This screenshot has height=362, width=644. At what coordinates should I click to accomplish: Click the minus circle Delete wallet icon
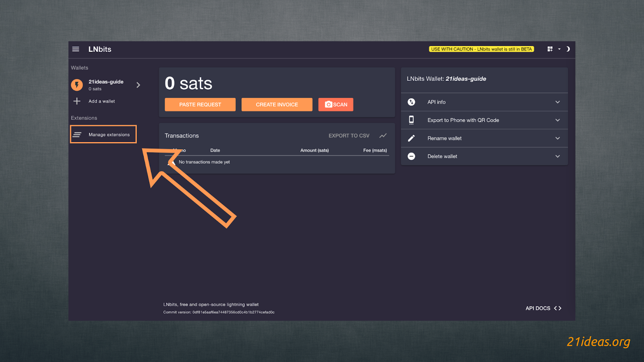411,156
